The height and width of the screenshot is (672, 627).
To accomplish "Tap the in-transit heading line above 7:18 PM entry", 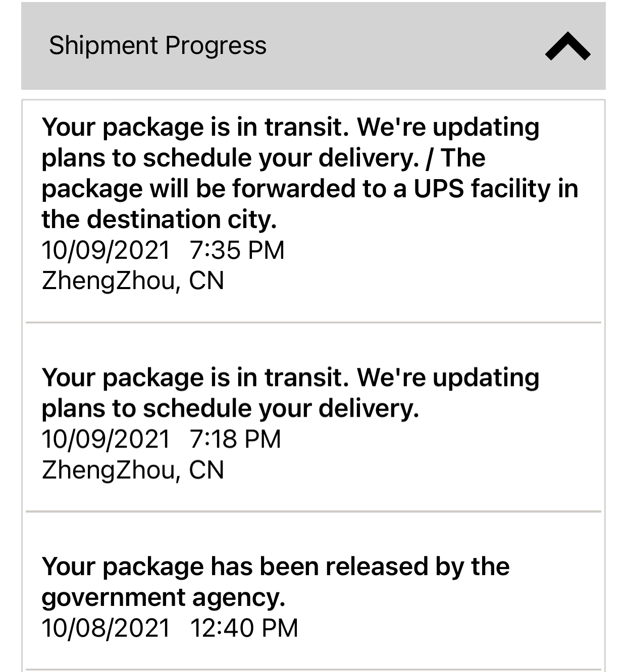I will click(x=290, y=377).
